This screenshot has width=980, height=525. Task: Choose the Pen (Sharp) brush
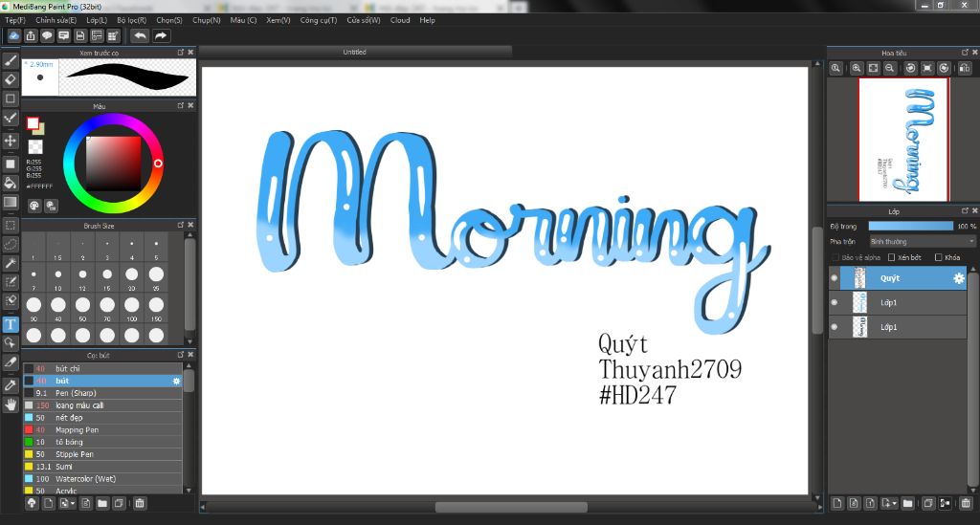(x=103, y=393)
